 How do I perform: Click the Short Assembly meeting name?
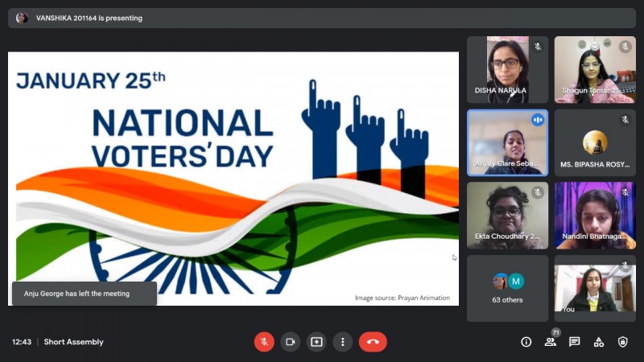pyautogui.click(x=73, y=342)
